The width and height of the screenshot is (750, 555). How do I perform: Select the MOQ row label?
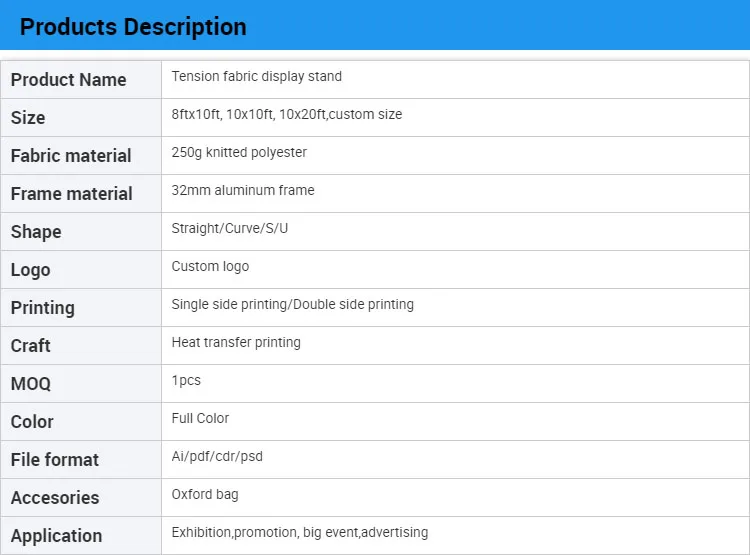coord(31,384)
